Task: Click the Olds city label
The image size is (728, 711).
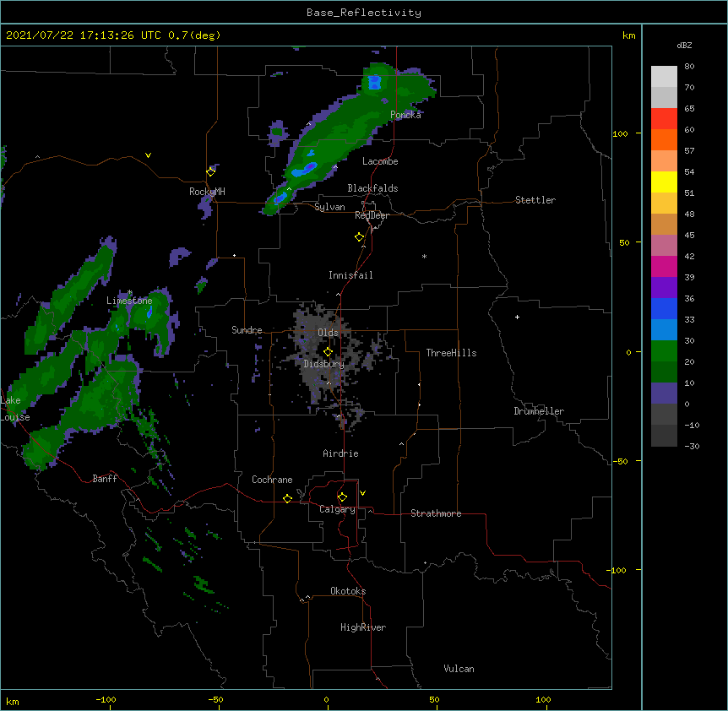Action: (x=328, y=333)
